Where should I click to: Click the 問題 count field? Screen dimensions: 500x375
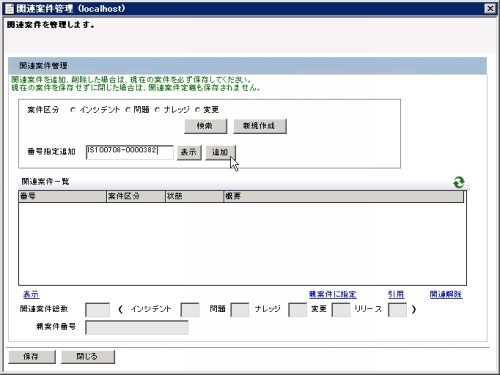[240, 310]
